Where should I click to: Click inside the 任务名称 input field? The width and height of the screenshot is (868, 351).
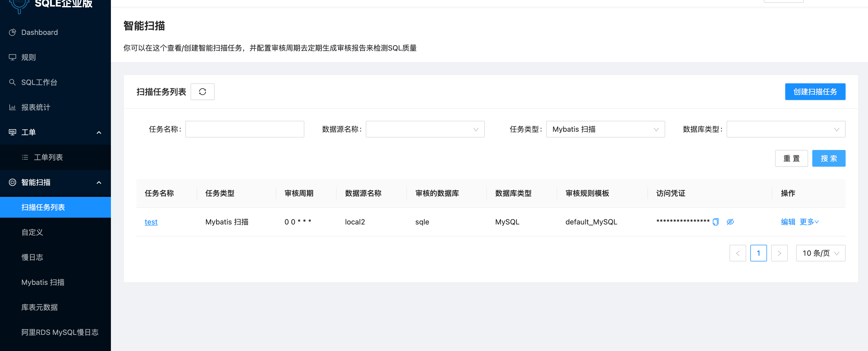pyautogui.click(x=245, y=129)
